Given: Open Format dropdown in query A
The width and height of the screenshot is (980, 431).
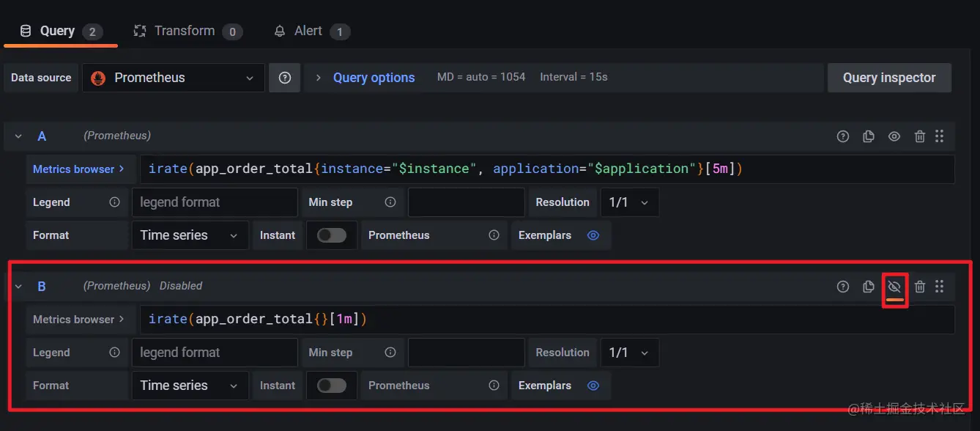Looking at the screenshot, I should pos(189,235).
